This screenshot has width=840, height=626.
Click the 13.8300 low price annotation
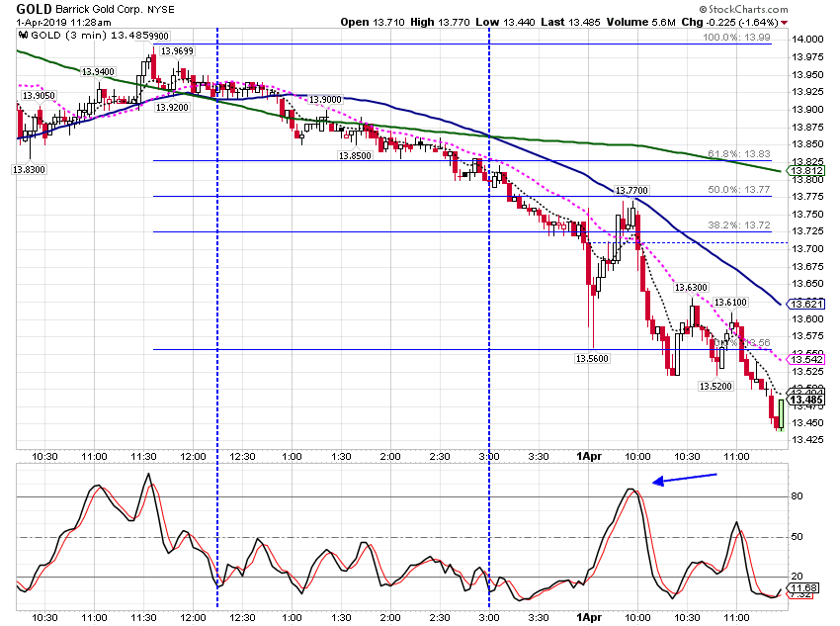point(29,169)
